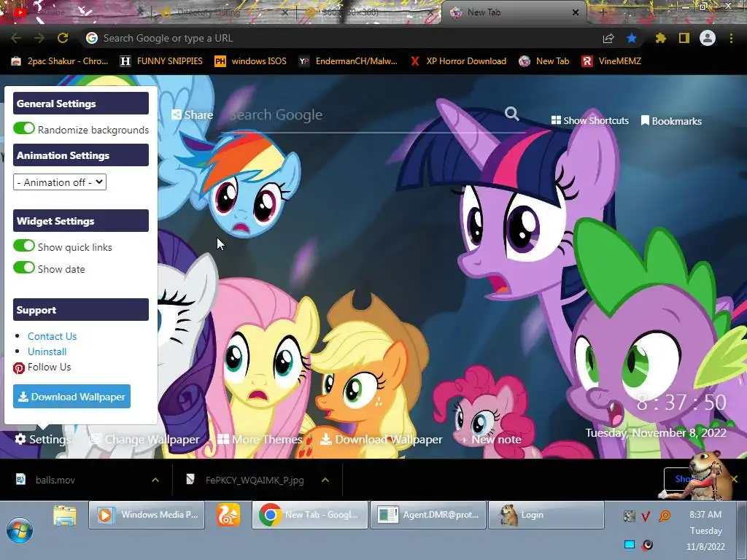Click More Themes in bottom bar
Viewport: 747px width, 560px height.
[260, 439]
